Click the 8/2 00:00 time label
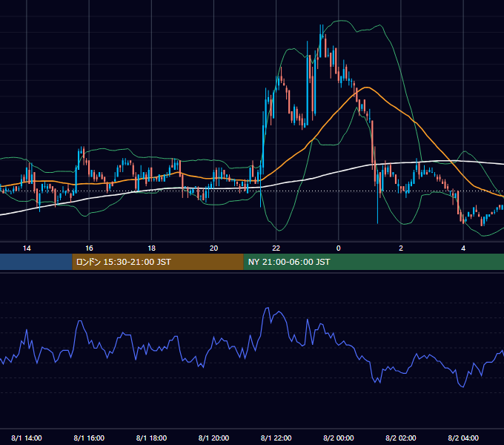This screenshot has width=504, height=445. pos(339,438)
